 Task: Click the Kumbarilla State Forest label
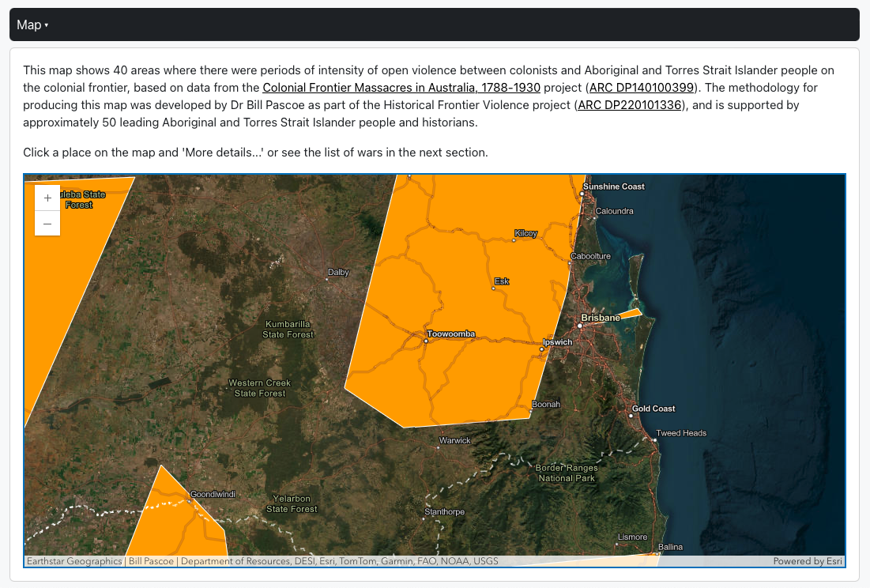point(288,329)
